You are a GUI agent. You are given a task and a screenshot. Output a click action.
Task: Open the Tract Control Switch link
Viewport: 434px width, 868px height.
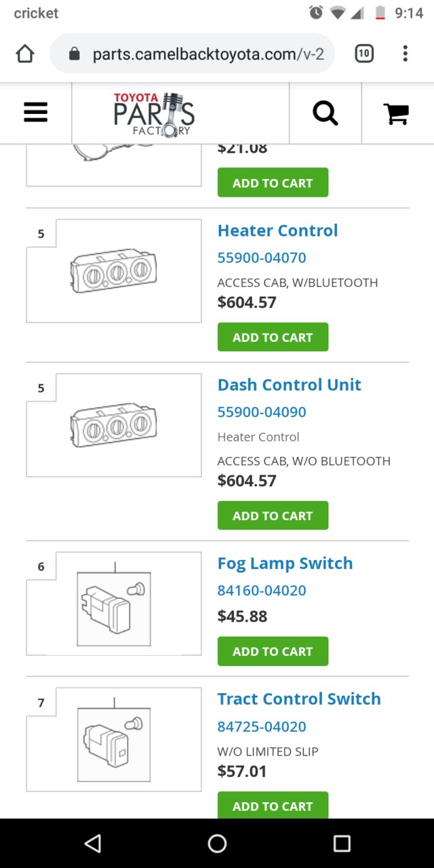pos(299,699)
